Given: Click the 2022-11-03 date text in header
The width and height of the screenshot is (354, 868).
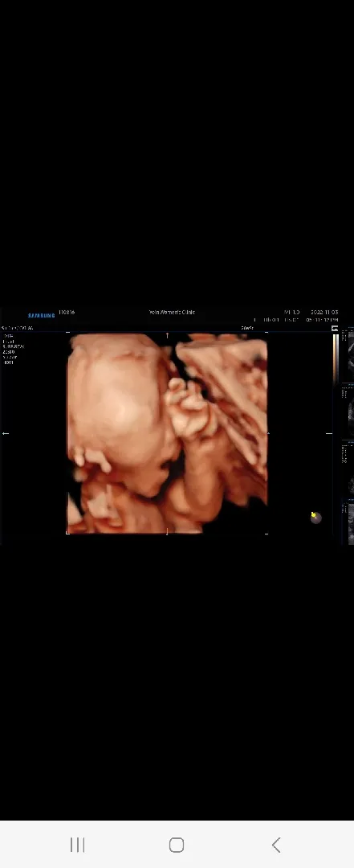Looking at the screenshot, I should [x=324, y=313].
